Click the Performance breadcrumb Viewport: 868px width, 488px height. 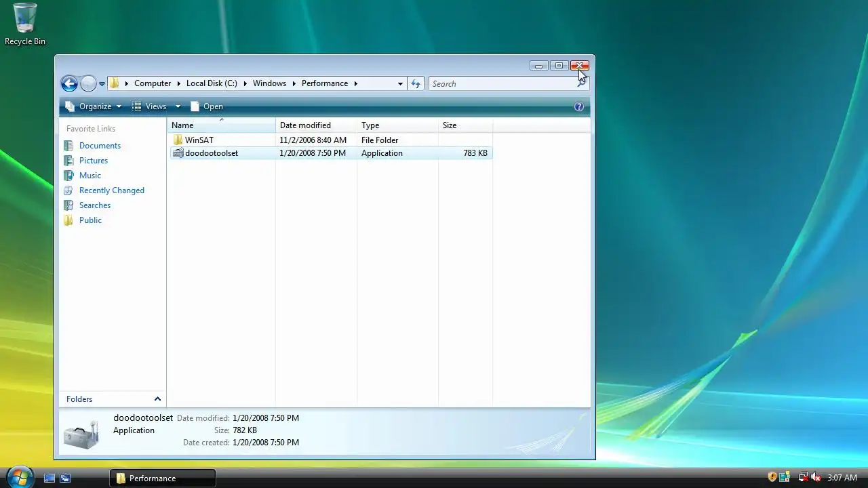(325, 83)
